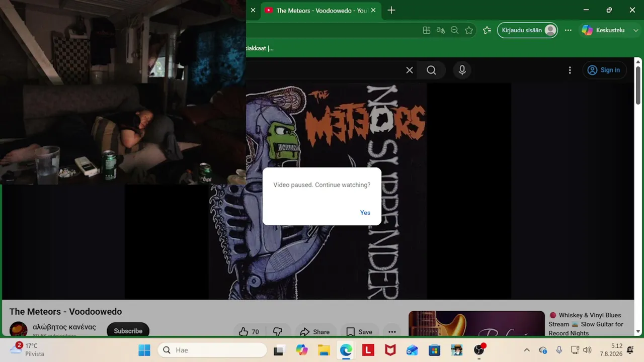
Task: Open the clock and calendar flyout
Action: click(x=611, y=350)
